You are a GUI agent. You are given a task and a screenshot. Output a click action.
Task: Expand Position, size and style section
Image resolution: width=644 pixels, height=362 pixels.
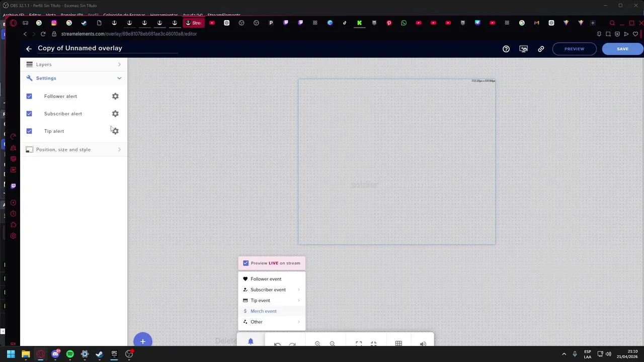(73, 149)
